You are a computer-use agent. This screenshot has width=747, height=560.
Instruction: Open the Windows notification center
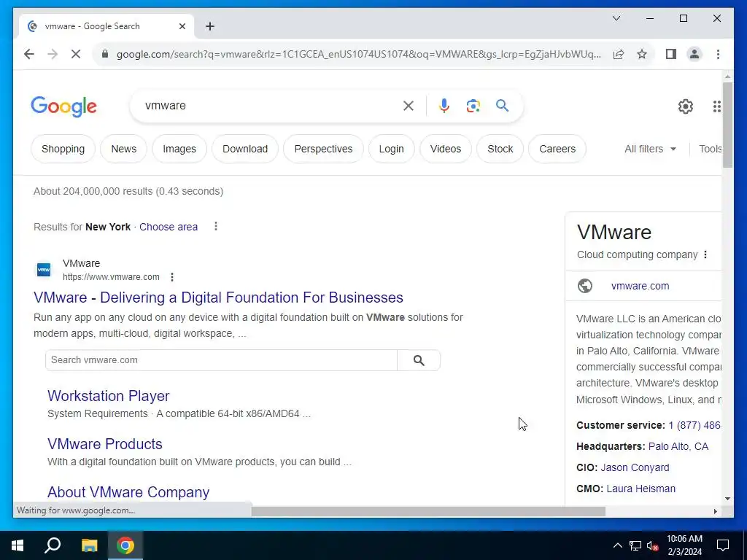pyautogui.click(x=723, y=545)
